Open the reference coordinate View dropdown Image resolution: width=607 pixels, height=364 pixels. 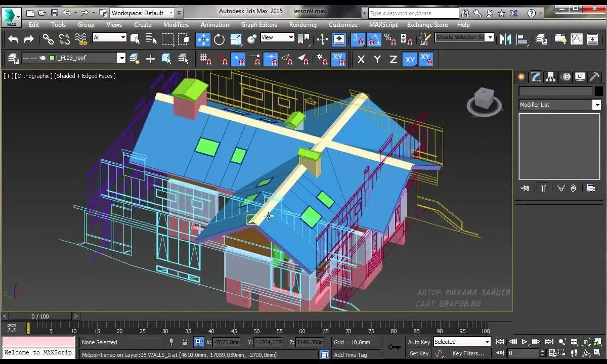point(277,37)
